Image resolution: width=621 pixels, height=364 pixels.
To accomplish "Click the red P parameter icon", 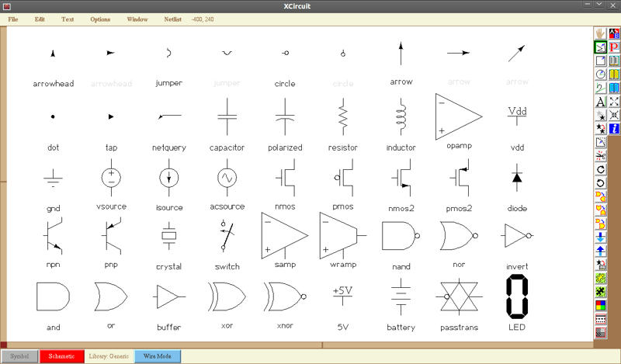I will (614, 47).
